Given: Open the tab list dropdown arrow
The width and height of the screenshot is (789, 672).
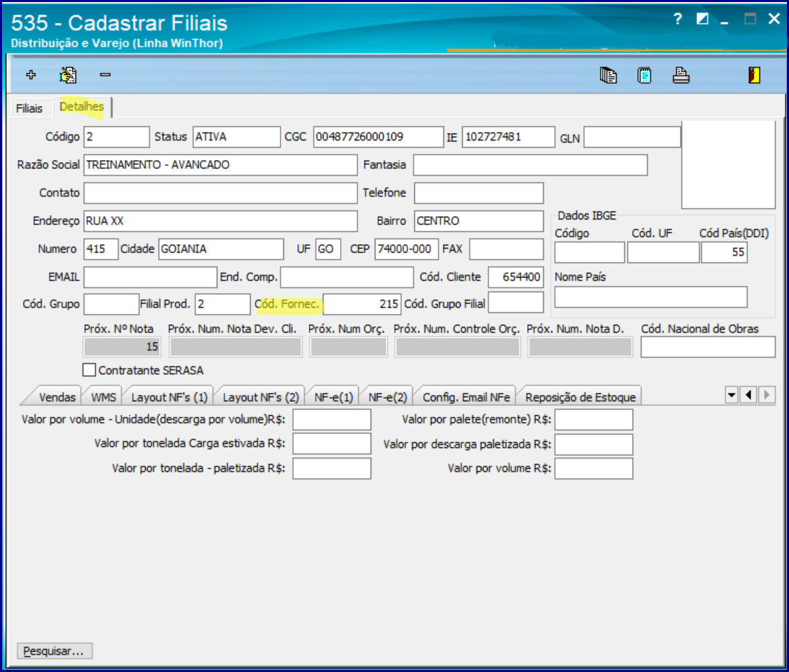Looking at the screenshot, I should [732, 395].
